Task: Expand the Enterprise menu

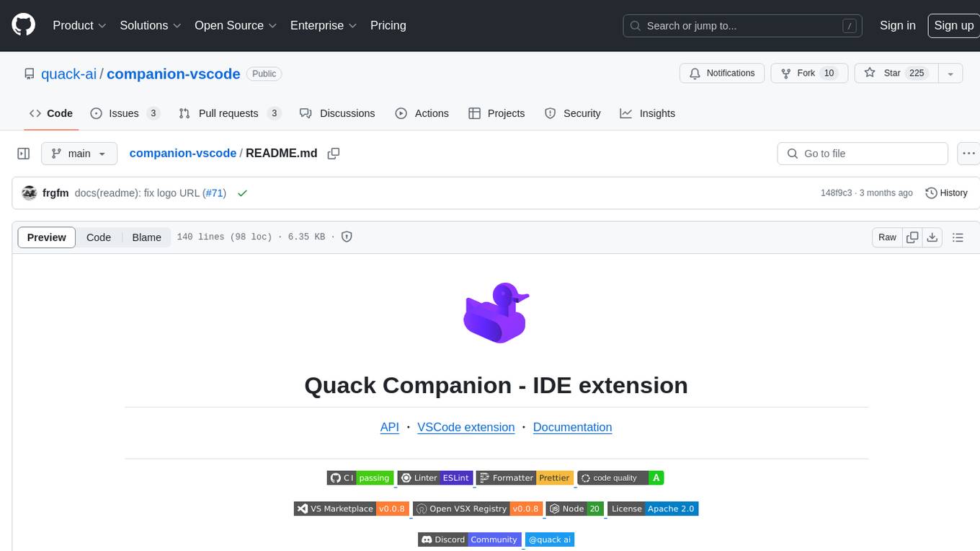Action: coord(324,25)
